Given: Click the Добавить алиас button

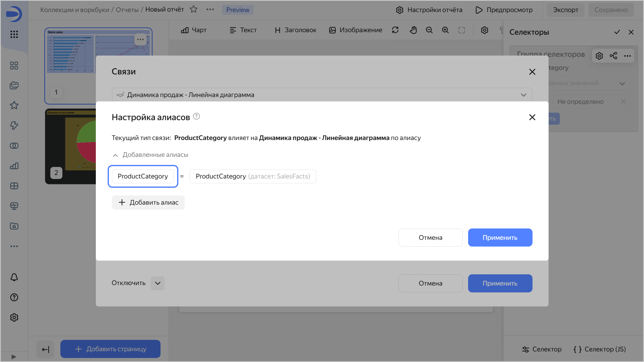Looking at the screenshot, I should point(148,202).
